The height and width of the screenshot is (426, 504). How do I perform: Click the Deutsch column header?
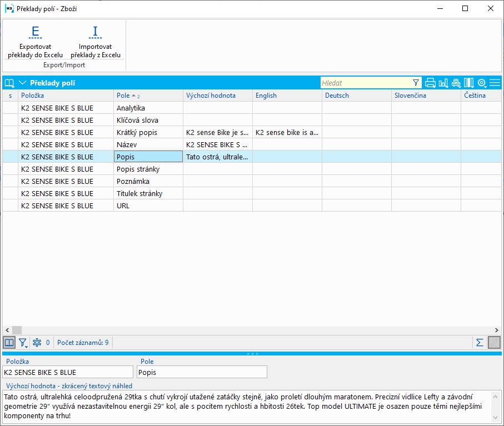tap(356, 96)
